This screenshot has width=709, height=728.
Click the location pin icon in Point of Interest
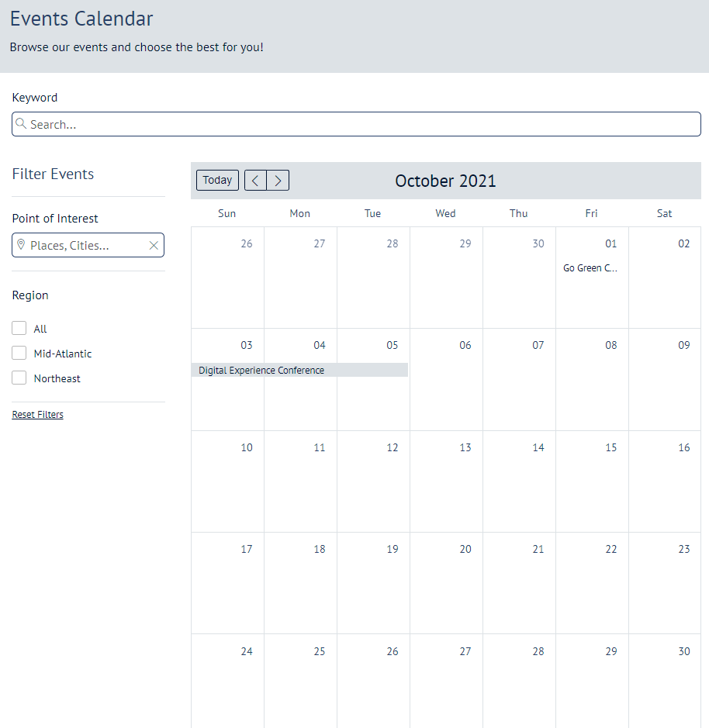(22, 245)
